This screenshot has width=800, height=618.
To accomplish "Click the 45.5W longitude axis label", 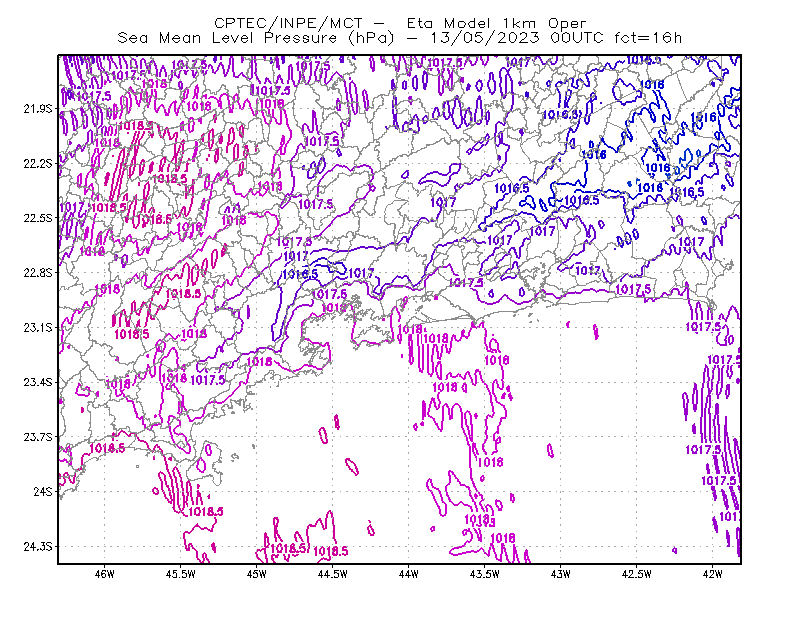I will pyautogui.click(x=181, y=574).
